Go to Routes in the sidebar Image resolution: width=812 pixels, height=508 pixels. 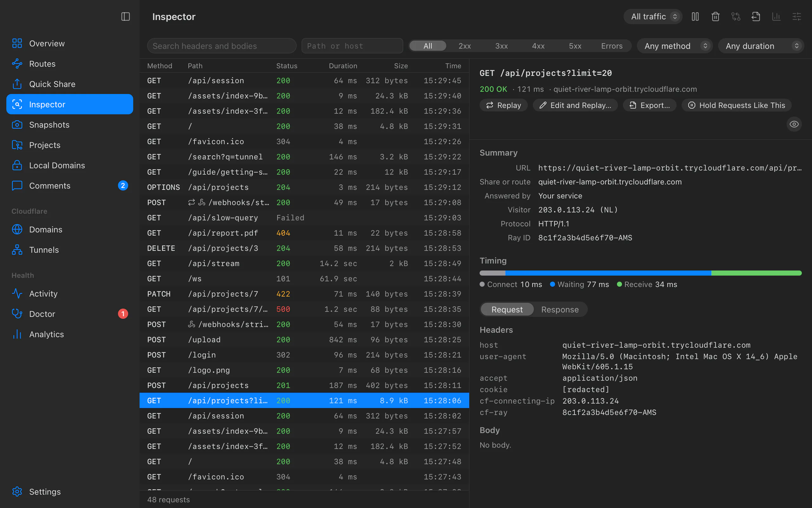[x=70, y=63]
